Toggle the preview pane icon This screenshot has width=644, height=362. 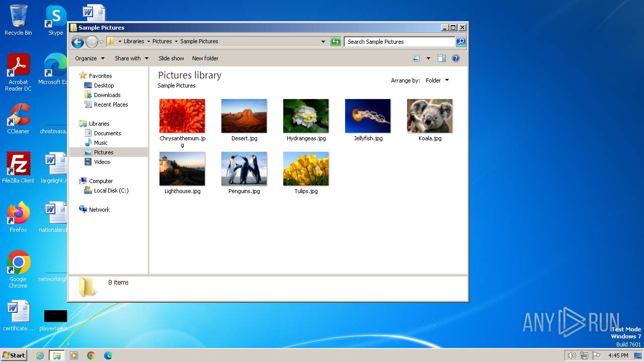pos(442,58)
